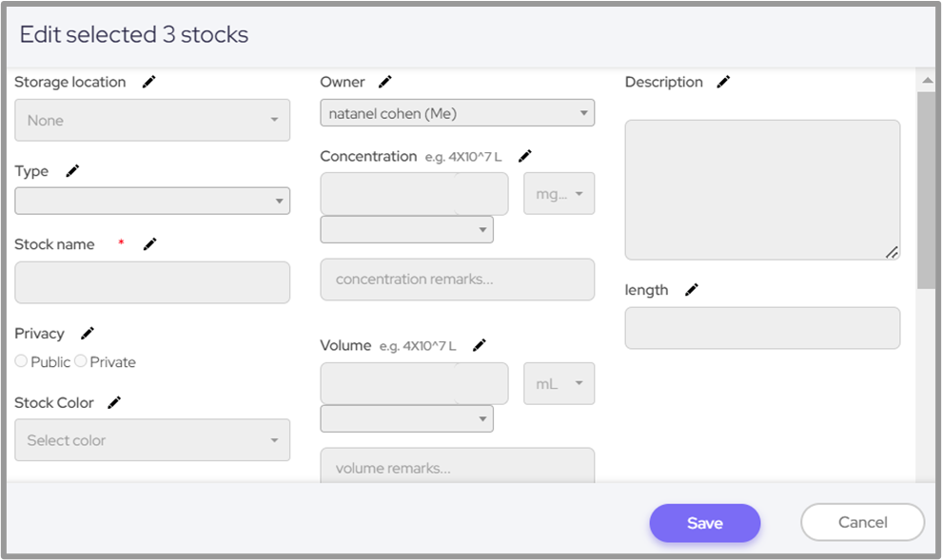Open the Storage location dropdown
942x560 pixels.
click(152, 121)
